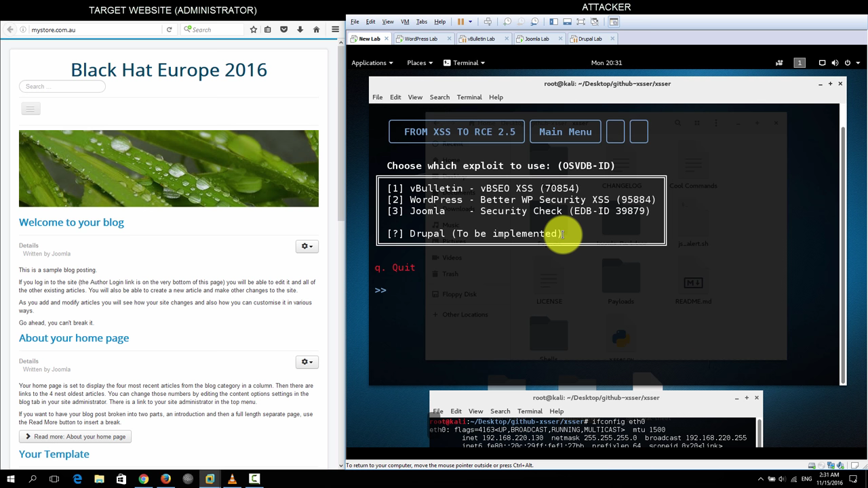Show the VMware console view
Image resolution: width=868 pixels, height=488 pixels.
click(x=614, y=22)
